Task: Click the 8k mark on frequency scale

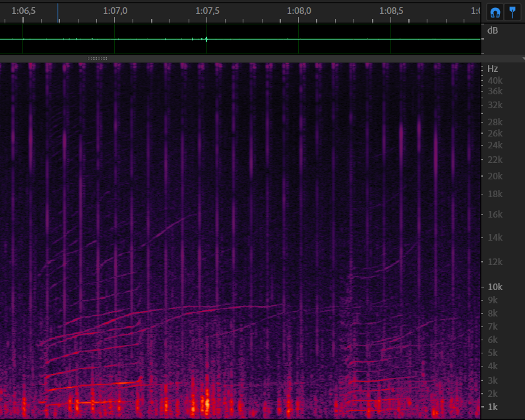Action: click(x=493, y=314)
